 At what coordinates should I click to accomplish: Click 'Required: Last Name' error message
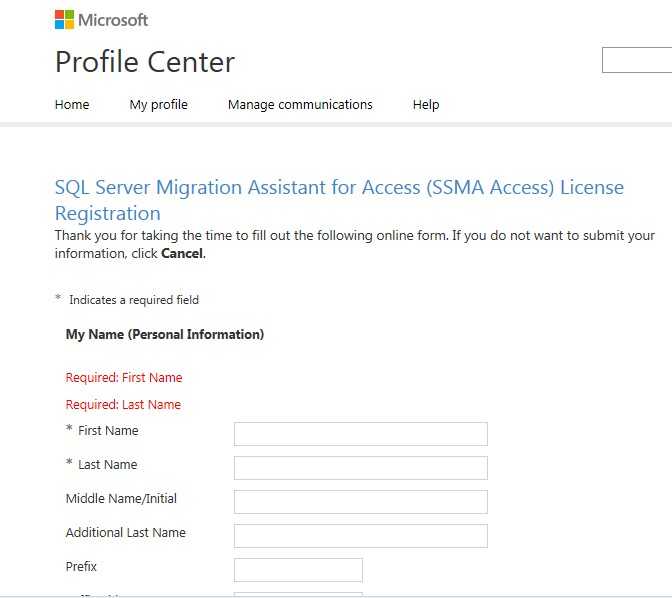point(123,405)
